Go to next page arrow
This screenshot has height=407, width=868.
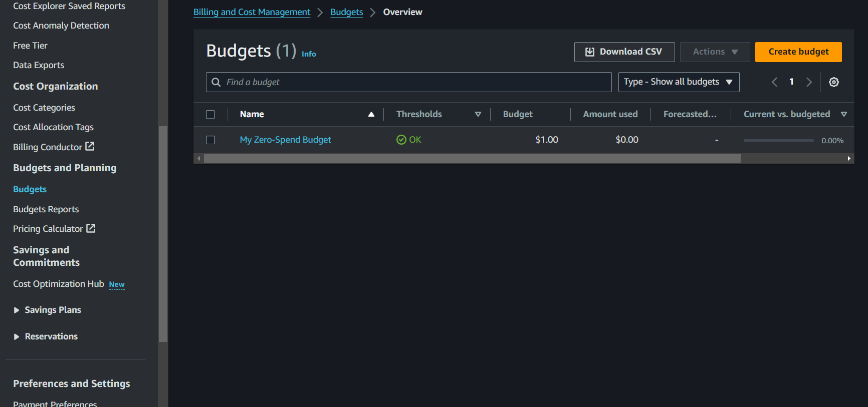[809, 82]
